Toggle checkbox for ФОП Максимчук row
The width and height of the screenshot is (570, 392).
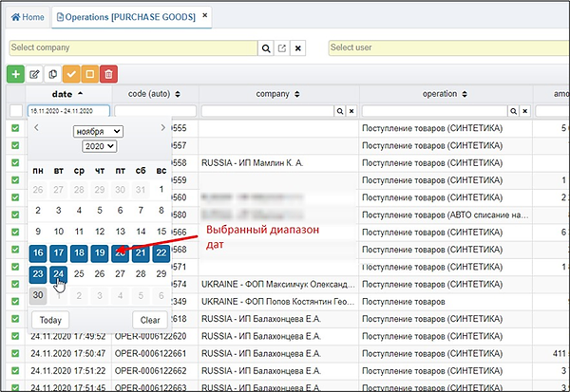click(15, 284)
